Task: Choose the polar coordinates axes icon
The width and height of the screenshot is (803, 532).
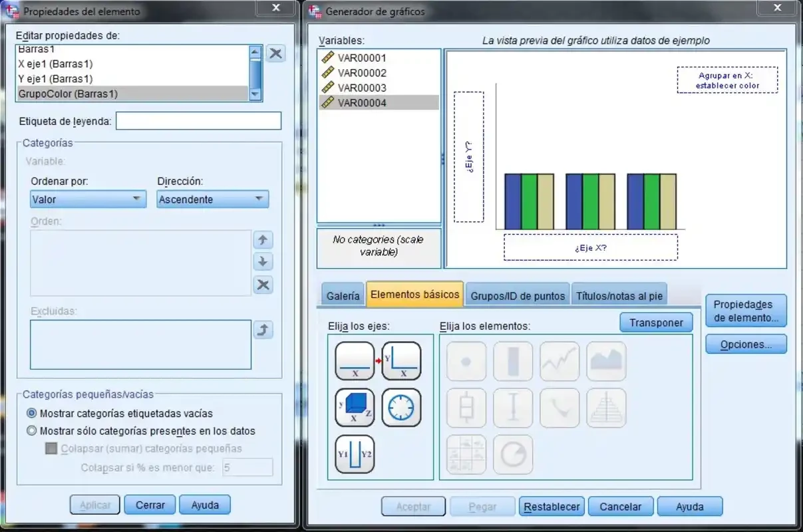Action: pos(401,408)
